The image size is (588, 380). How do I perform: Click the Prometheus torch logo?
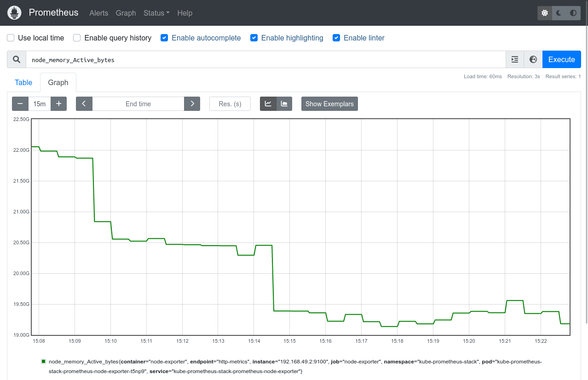[14, 12]
